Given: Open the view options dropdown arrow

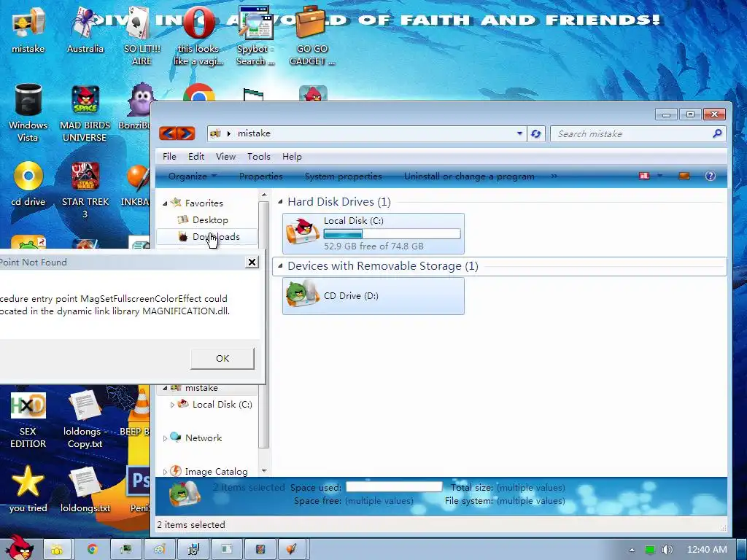Looking at the screenshot, I should 659,176.
